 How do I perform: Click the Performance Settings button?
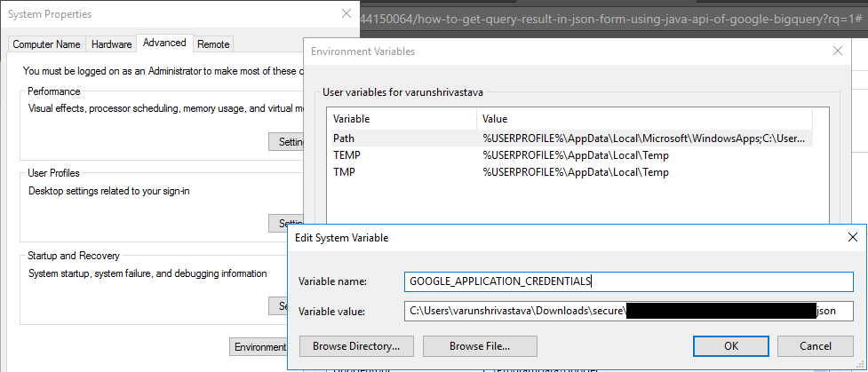[x=287, y=142]
